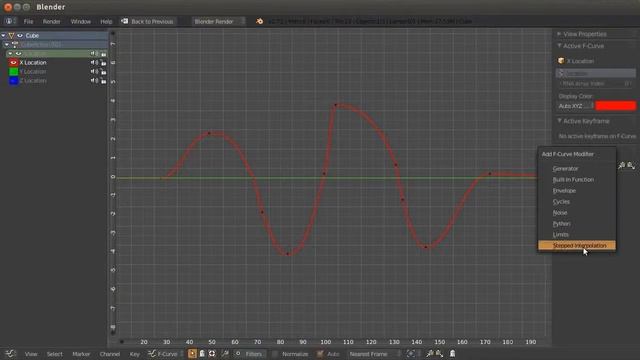This screenshot has height=360, width=640.
Task: Open the info editor type selector icon
Action: point(10,21)
